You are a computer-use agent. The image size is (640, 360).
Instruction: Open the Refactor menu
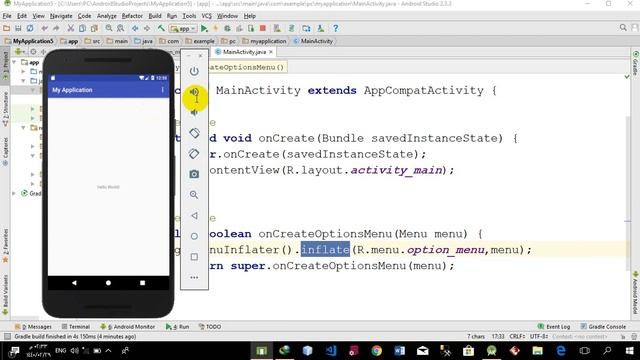click(x=132, y=16)
